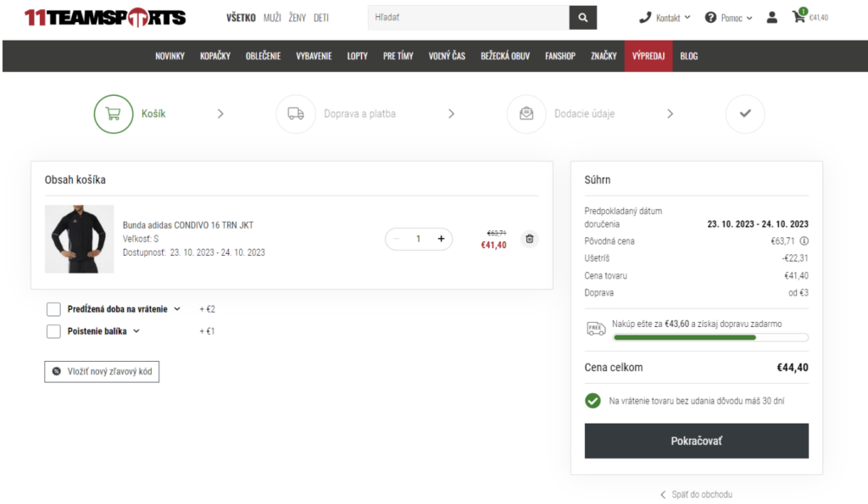This screenshot has width=868, height=504.
Task: Select the ŽENY category filter
Action: 298,18
